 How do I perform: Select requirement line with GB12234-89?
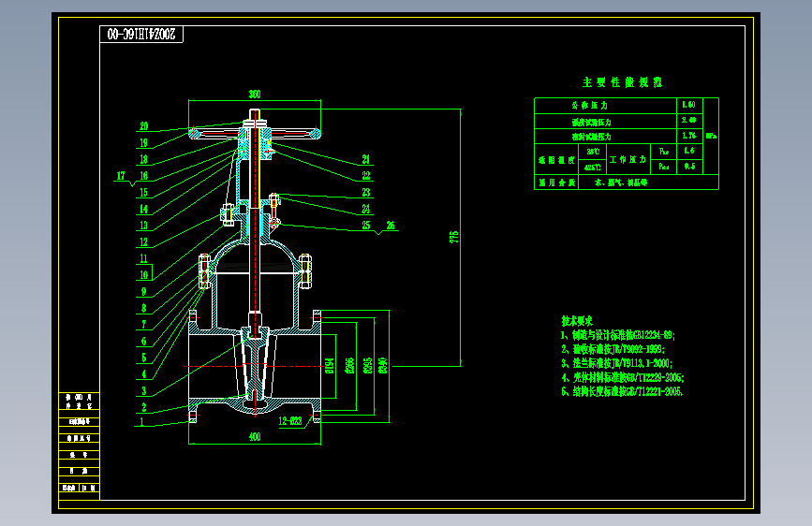(618, 335)
